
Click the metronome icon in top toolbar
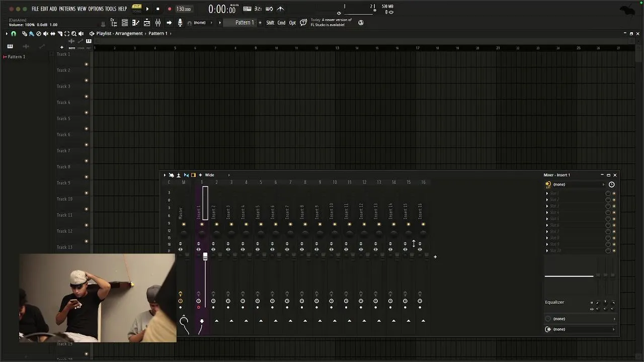[x=280, y=9]
